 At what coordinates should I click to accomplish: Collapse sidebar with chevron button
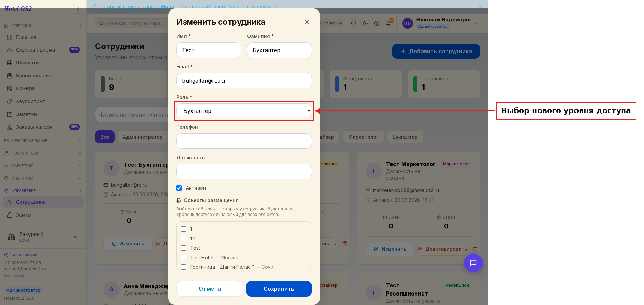click(78, 9)
